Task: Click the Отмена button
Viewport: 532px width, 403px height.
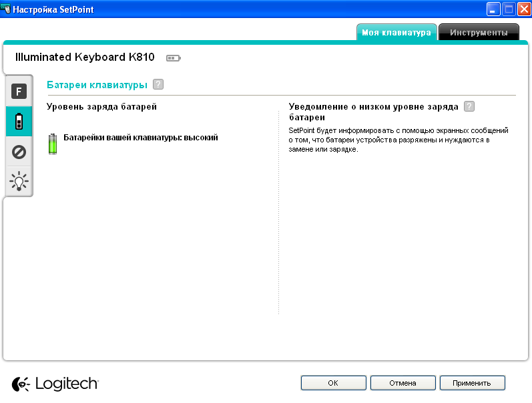Action: tap(403, 383)
